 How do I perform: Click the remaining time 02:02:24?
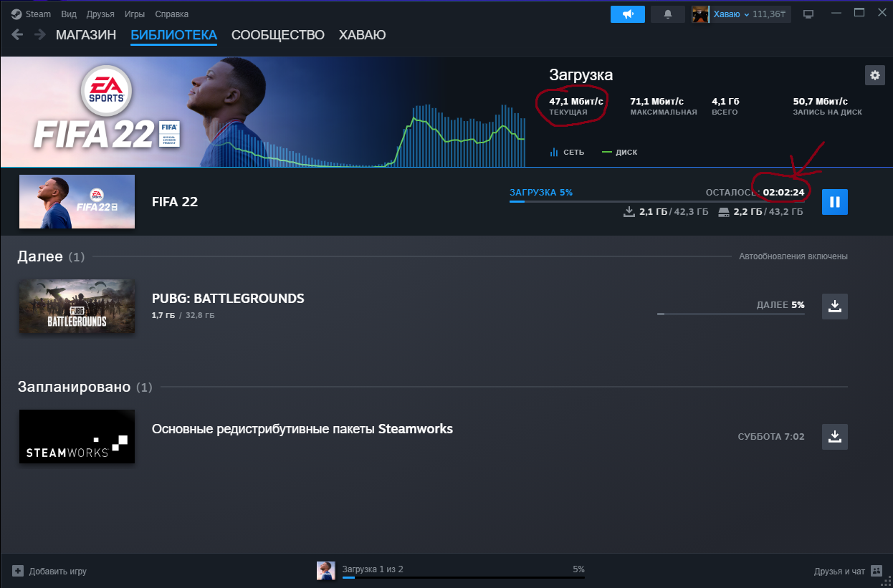click(783, 193)
